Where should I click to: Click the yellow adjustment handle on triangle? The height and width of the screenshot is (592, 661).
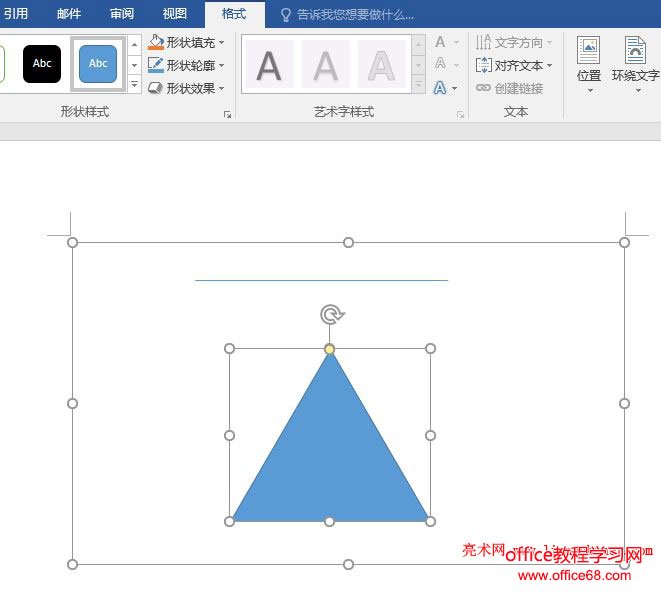(x=330, y=349)
